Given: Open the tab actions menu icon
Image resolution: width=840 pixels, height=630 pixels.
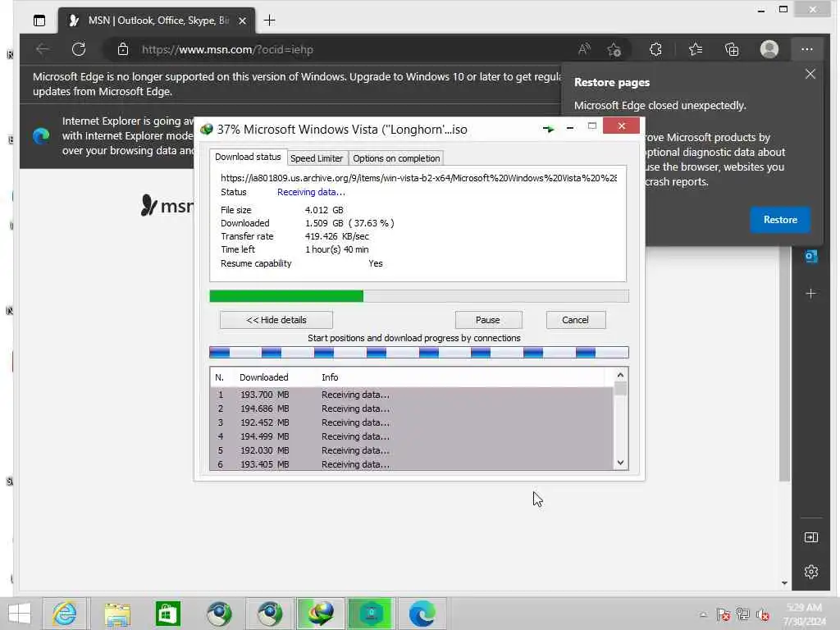Looking at the screenshot, I should coord(39,21).
